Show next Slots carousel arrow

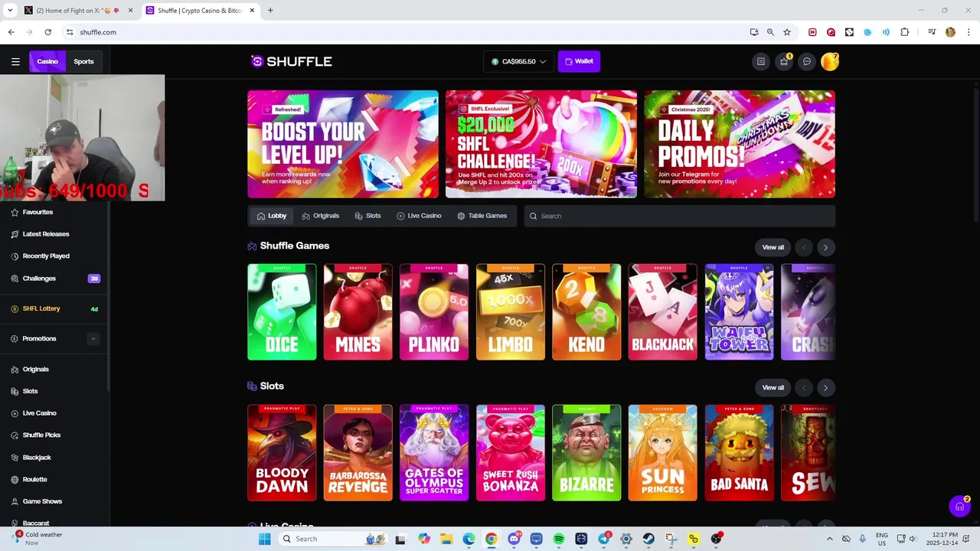[825, 387]
